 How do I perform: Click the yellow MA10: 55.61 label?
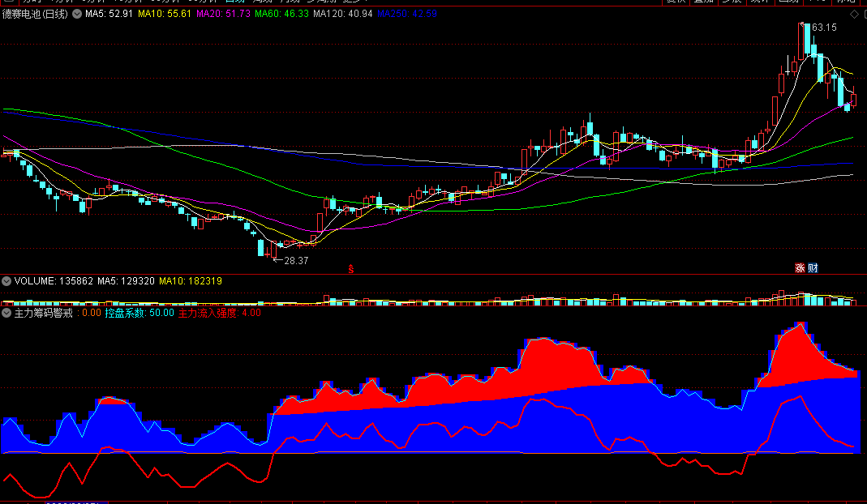click(x=164, y=14)
